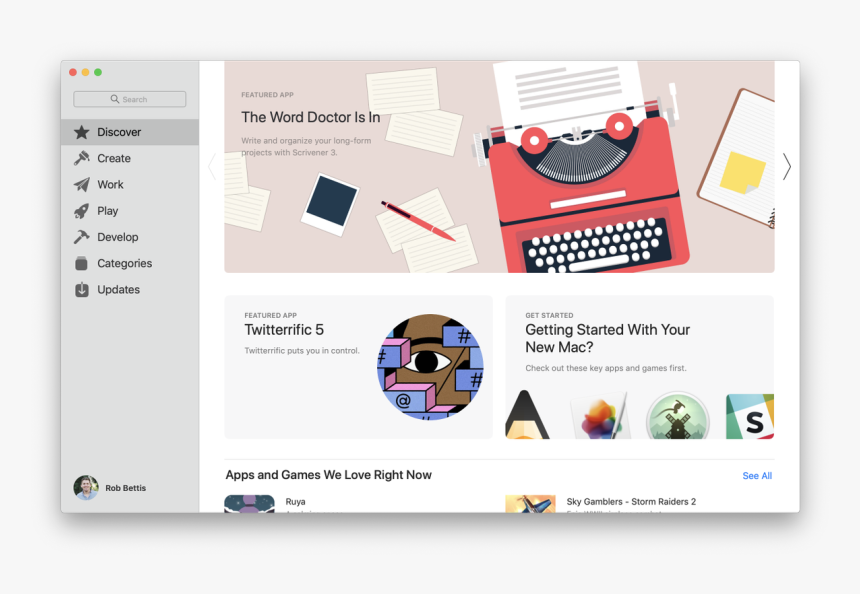Viewport: 860px width, 594px height.
Task: Click the yellow minimize window button
Action: [86, 72]
